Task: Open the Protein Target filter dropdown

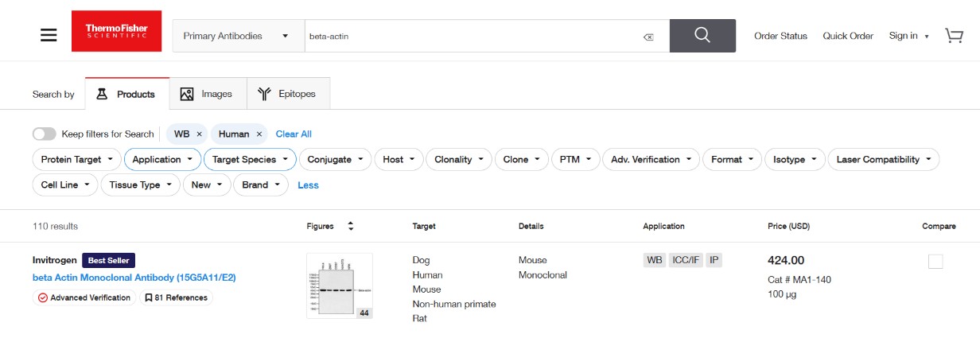Action: tap(77, 160)
